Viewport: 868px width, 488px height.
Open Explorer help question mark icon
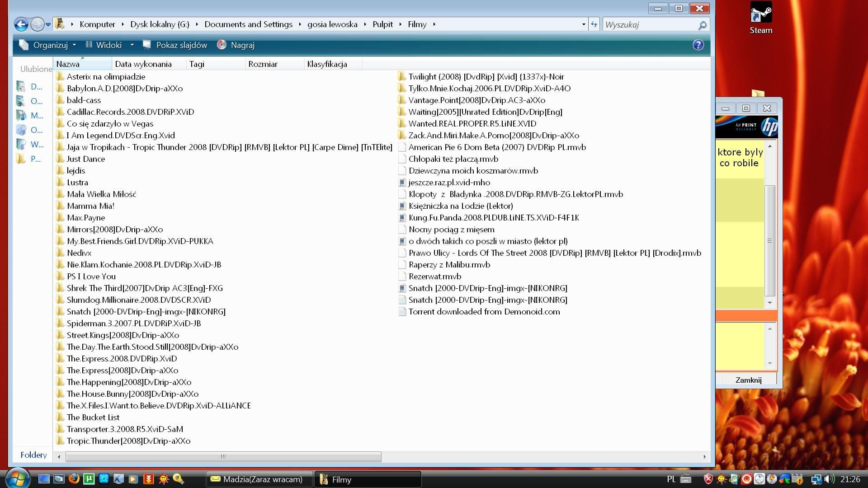(x=698, y=45)
